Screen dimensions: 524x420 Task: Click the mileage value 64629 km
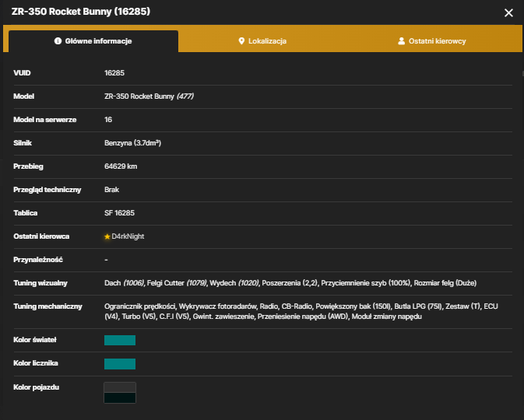121,166
